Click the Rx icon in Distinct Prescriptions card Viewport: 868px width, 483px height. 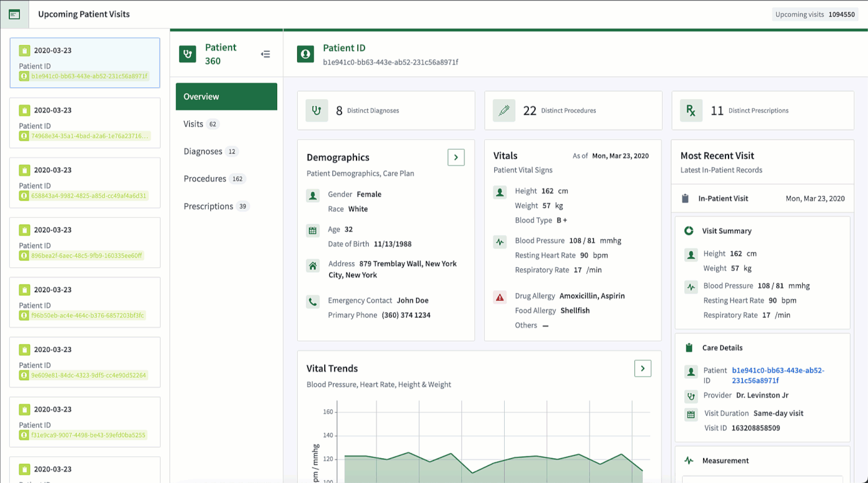[691, 110]
